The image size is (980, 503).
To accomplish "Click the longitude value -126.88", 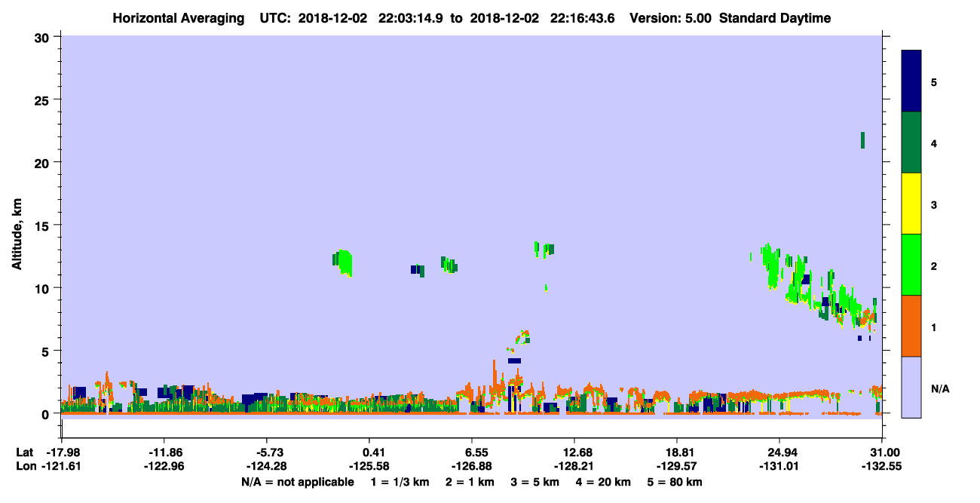I will point(472,466).
